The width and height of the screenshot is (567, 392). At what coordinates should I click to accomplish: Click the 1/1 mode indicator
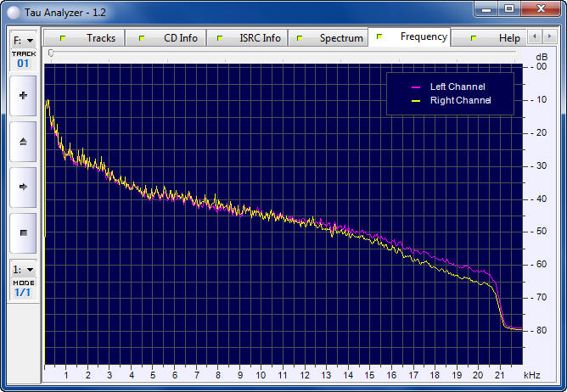pos(23,292)
